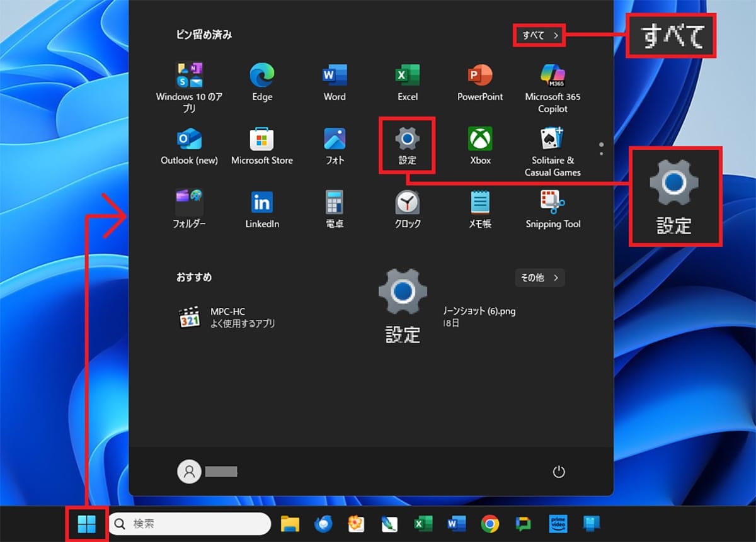Click the Windows Start button on taskbar
Image resolution: width=756 pixels, height=542 pixels.
(x=87, y=524)
